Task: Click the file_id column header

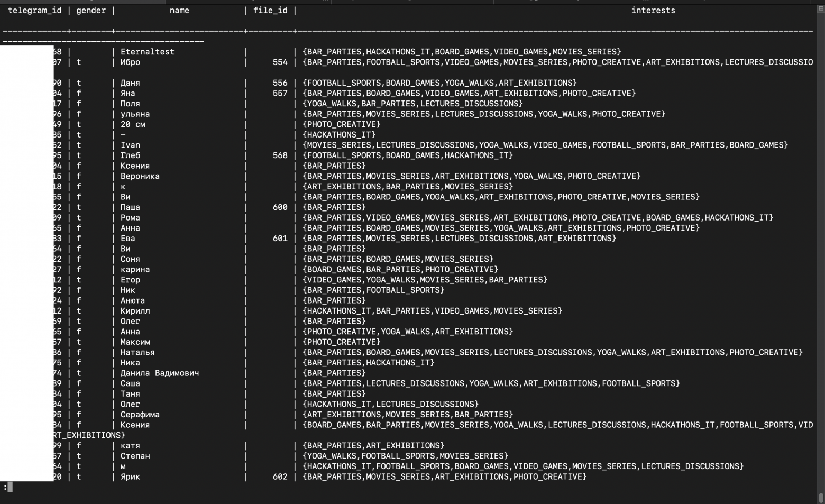Action: pos(270,11)
